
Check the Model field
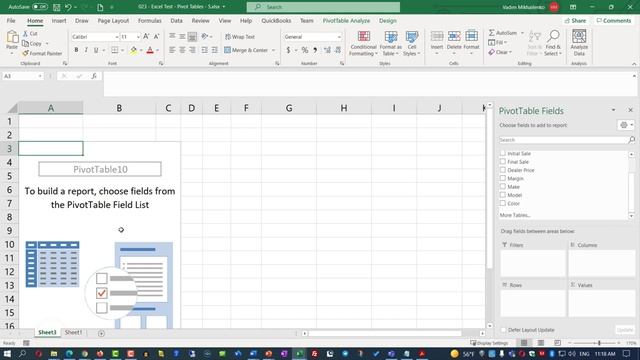pyautogui.click(x=503, y=195)
